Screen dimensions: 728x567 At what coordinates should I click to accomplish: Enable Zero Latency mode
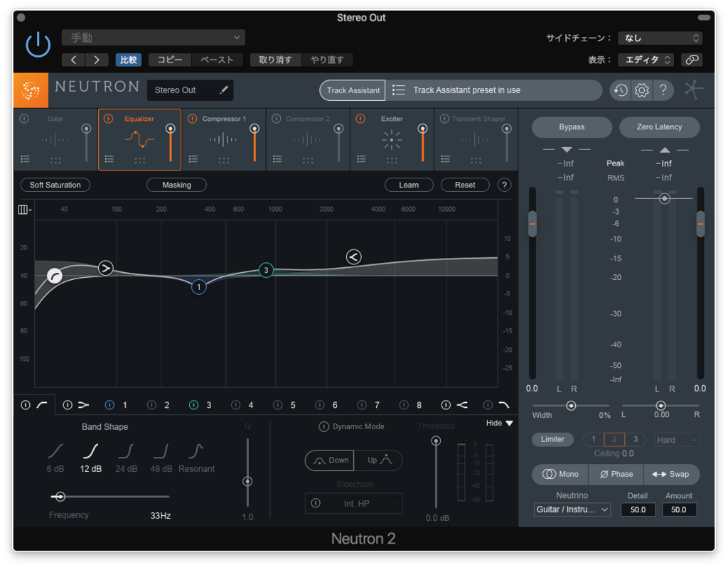[x=659, y=127]
